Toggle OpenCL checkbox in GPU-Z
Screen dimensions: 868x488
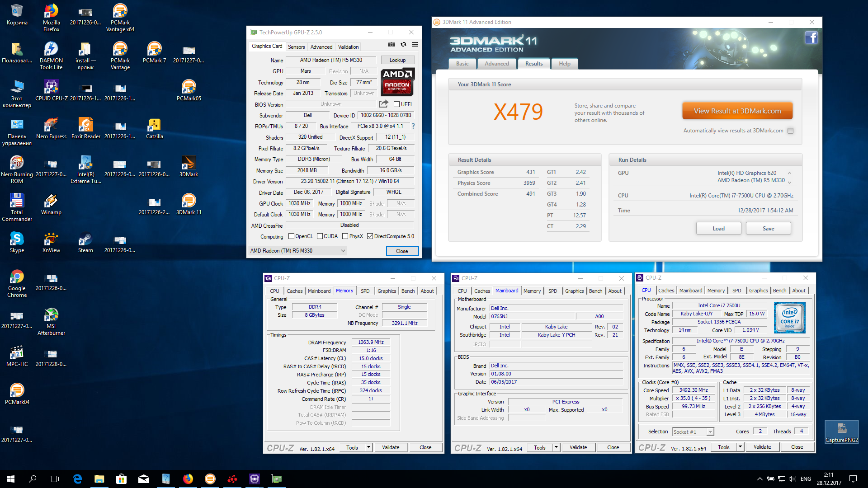(291, 236)
